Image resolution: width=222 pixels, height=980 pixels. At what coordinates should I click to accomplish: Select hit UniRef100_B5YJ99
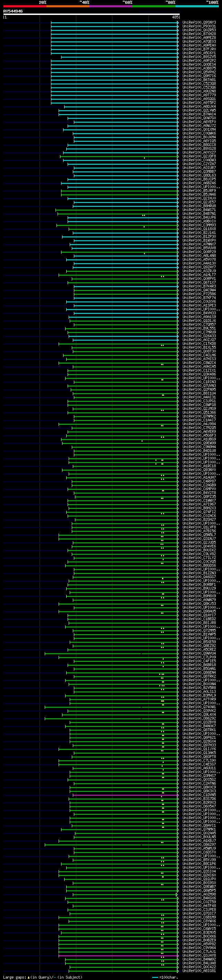point(199,859)
